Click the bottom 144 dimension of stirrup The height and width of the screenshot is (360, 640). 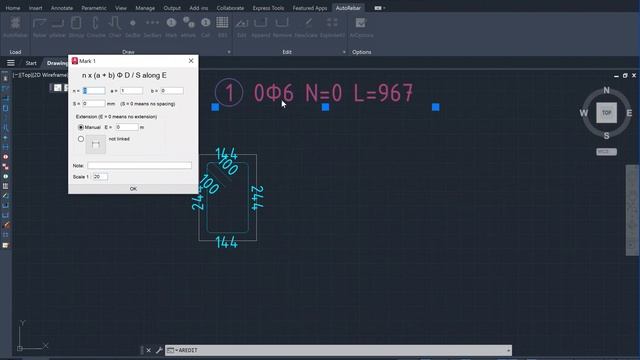227,242
